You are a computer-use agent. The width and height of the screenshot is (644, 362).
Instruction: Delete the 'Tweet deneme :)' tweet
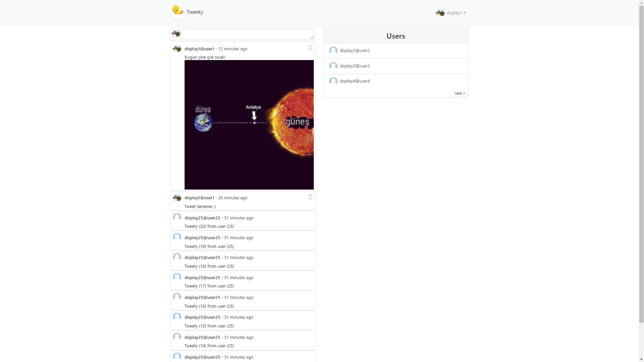(310, 197)
